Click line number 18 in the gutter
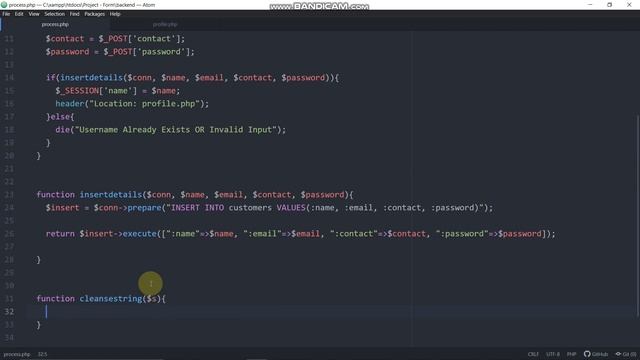The height and width of the screenshot is (360, 640). 9,130
